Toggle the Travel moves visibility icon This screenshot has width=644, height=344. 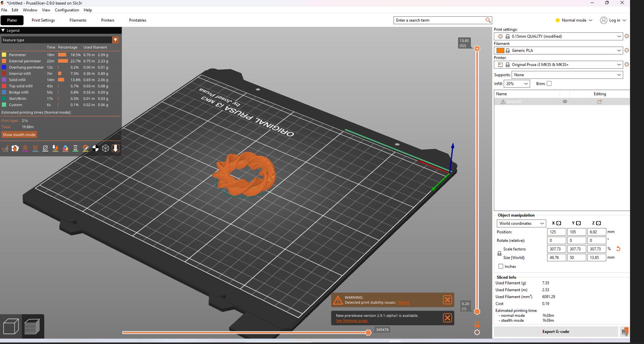(x=5, y=148)
